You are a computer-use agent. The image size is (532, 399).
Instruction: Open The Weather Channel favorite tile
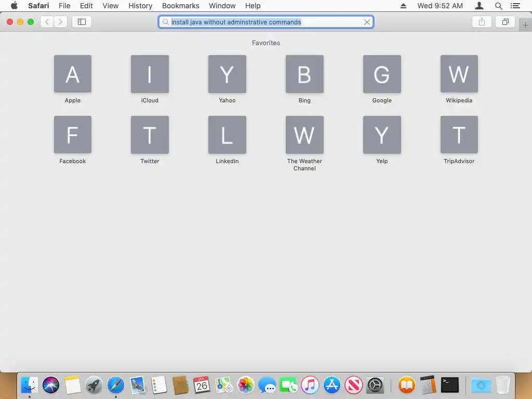(304, 135)
